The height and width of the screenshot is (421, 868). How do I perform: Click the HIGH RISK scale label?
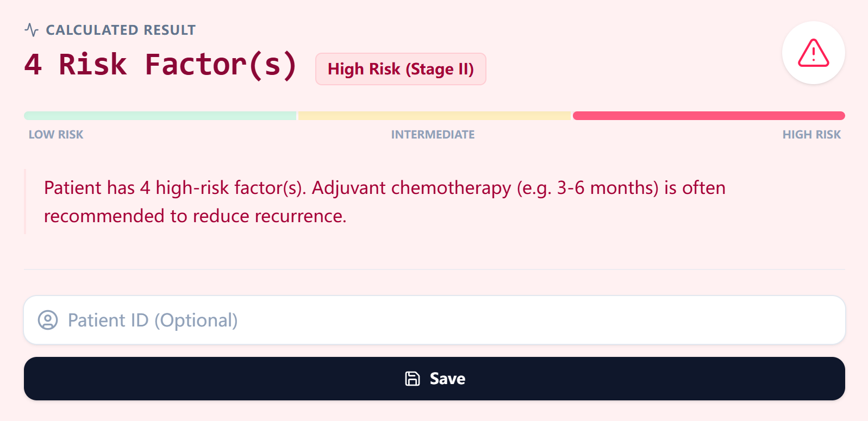click(x=811, y=135)
